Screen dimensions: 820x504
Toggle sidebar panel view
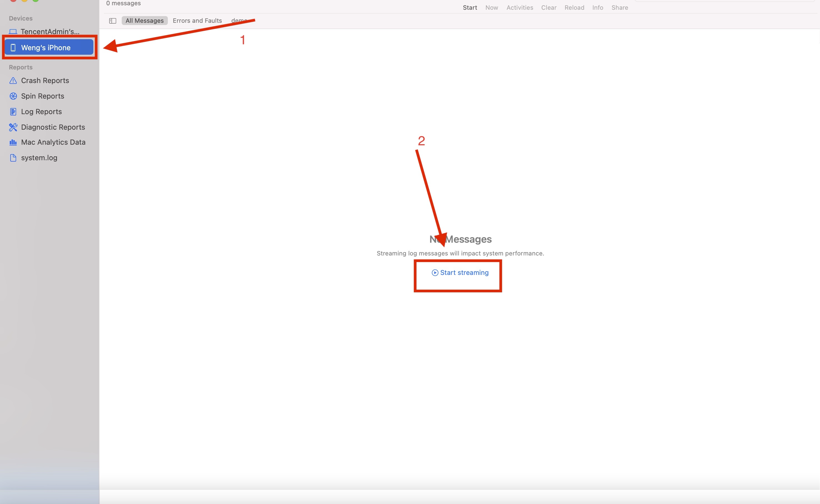pos(113,21)
